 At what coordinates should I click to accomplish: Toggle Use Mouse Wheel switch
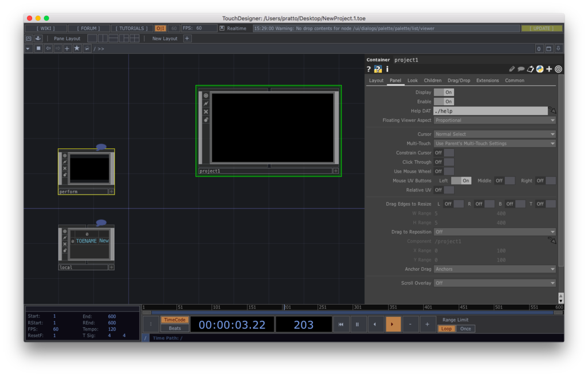(x=444, y=171)
